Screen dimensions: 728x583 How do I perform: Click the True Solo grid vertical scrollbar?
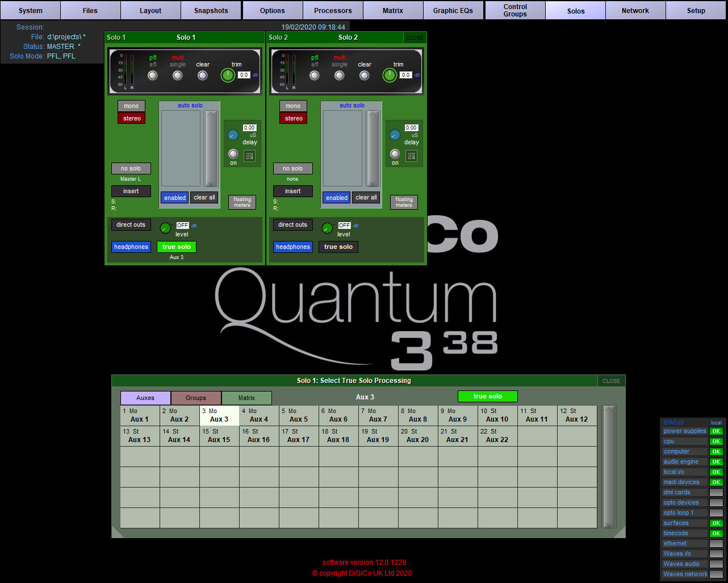[x=609, y=467]
